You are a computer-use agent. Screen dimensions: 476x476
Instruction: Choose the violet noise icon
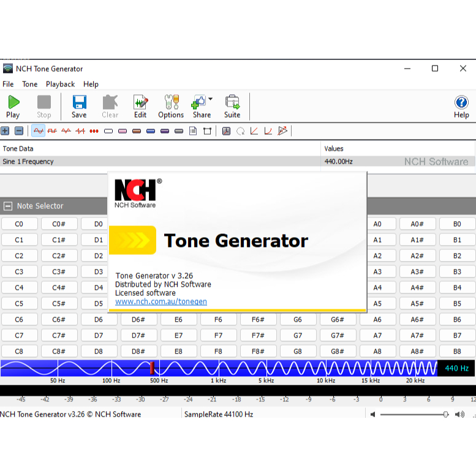click(x=165, y=131)
